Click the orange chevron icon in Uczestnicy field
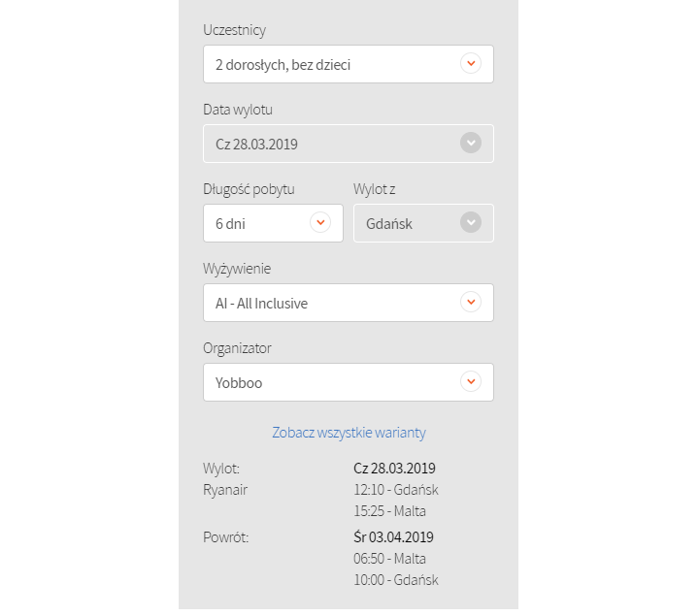The height and width of the screenshot is (616, 699). click(470, 64)
